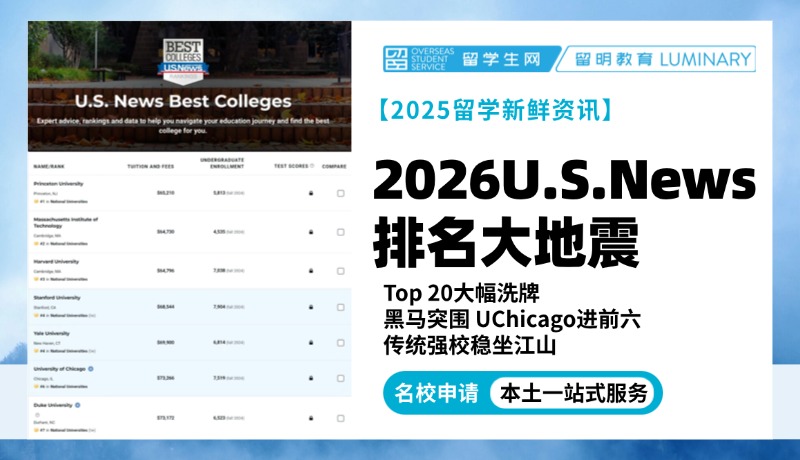Image resolution: width=800 pixels, height=460 pixels.
Task: Check the Compare box for Stanford University
Action: 341,307
